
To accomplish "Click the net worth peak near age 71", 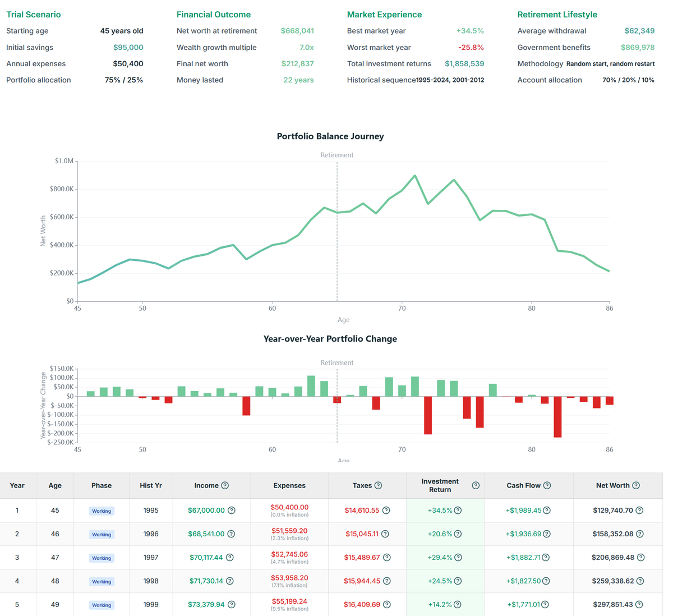I will 415,176.
